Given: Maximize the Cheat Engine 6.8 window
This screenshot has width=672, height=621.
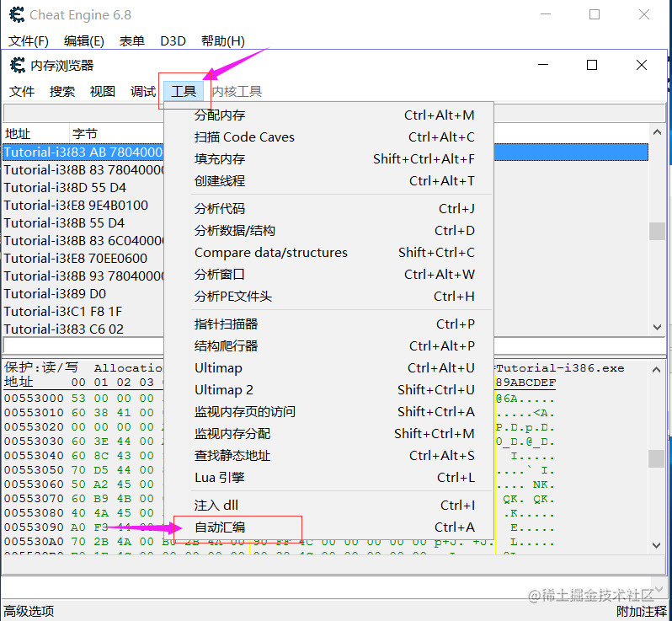Looking at the screenshot, I should [595, 14].
